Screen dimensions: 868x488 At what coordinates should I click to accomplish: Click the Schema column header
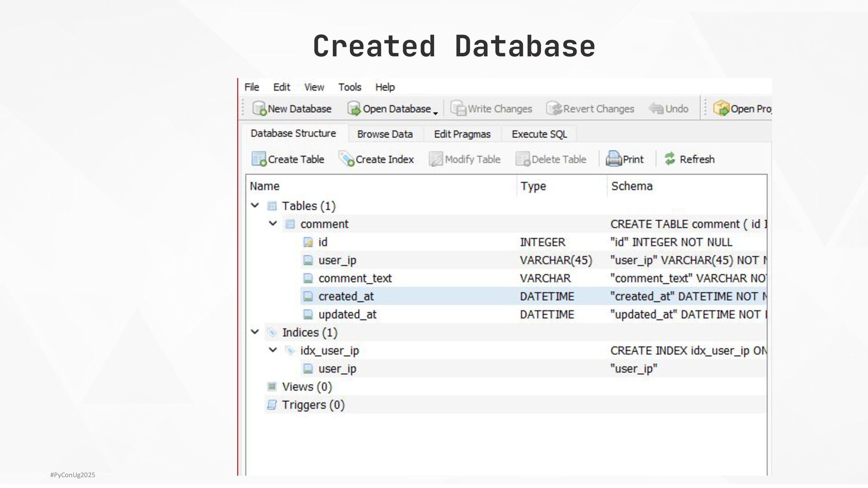pos(687,186)
